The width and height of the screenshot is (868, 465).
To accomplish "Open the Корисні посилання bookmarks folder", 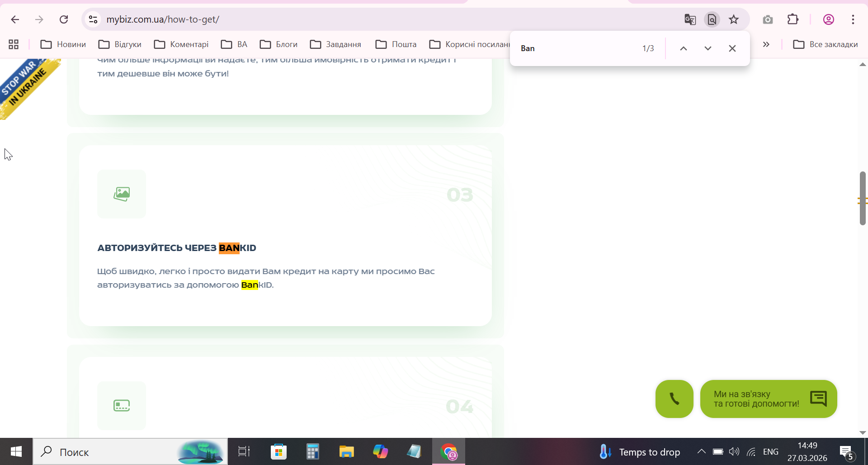I will (x=469, y=44).
